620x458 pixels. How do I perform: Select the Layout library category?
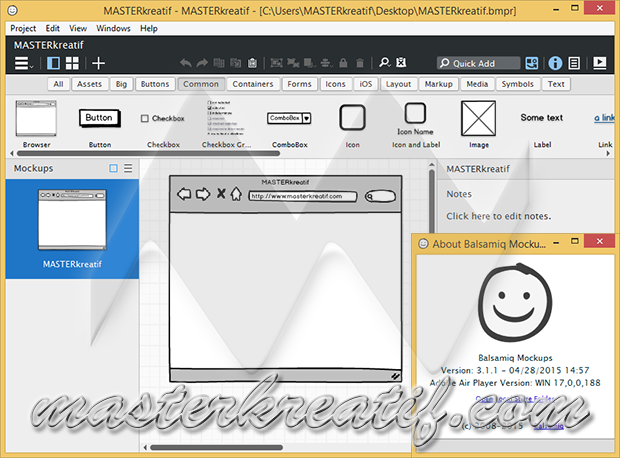point(399,84)
